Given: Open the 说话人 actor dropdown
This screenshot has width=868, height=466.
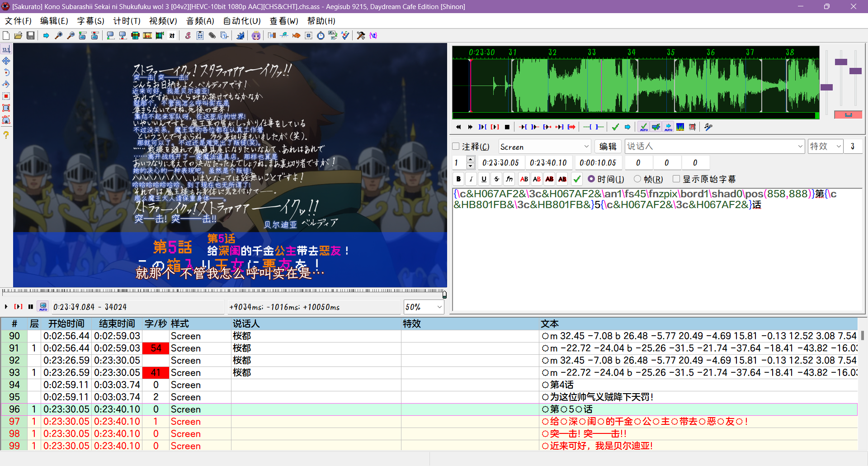Looking at the screenshot, I should [x=715, y=147].
